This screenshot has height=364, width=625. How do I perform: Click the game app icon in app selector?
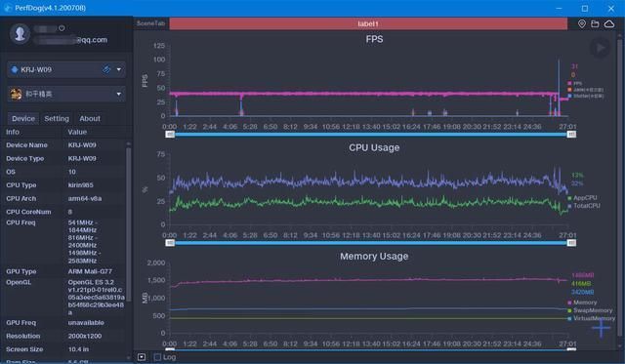tap(16, 94)
